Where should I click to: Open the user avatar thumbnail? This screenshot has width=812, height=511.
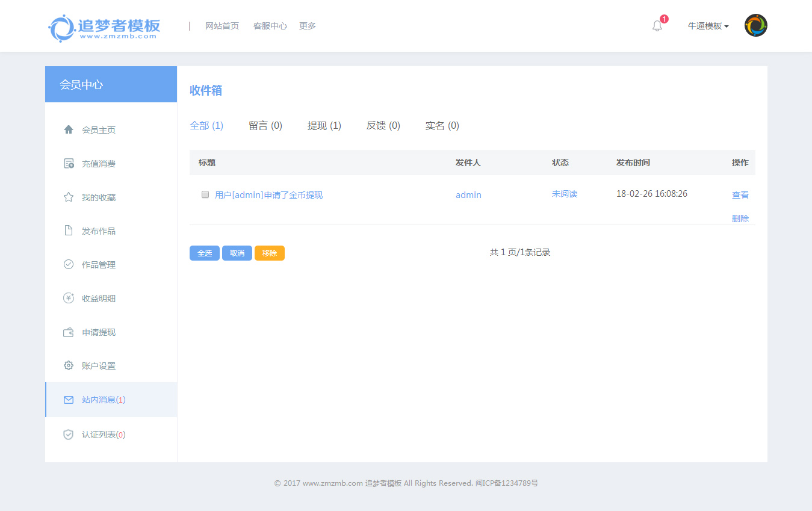click(x=755, y=26)
